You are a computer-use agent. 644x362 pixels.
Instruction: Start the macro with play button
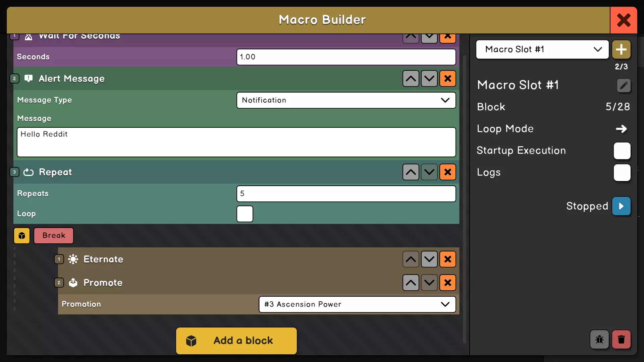pos(621,206)
